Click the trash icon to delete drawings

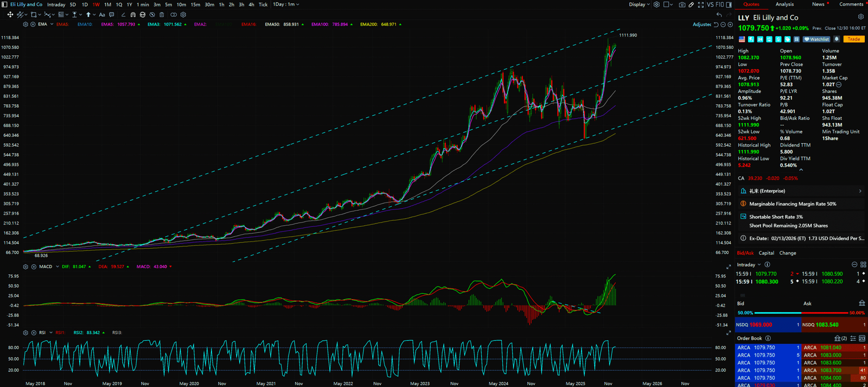tap(162, 15)
